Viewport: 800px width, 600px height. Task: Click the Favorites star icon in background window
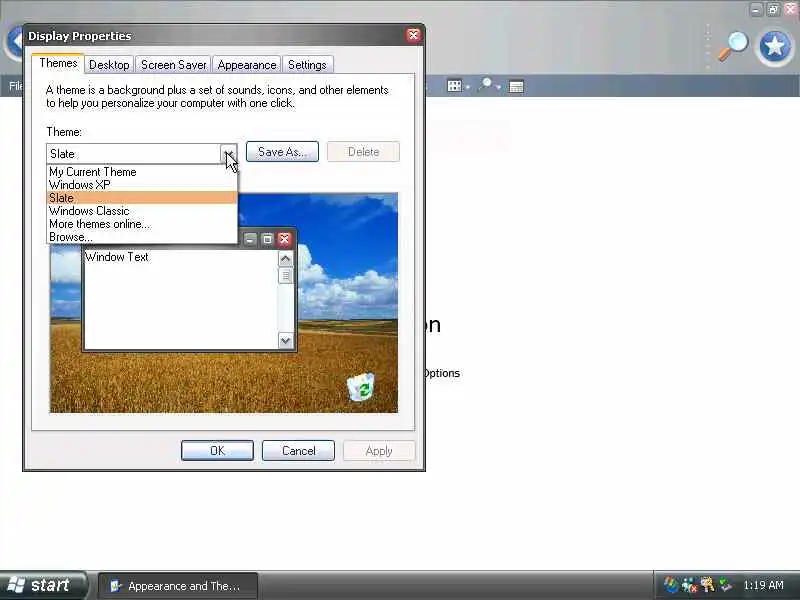pyautogui.click(x=774, y=46)
